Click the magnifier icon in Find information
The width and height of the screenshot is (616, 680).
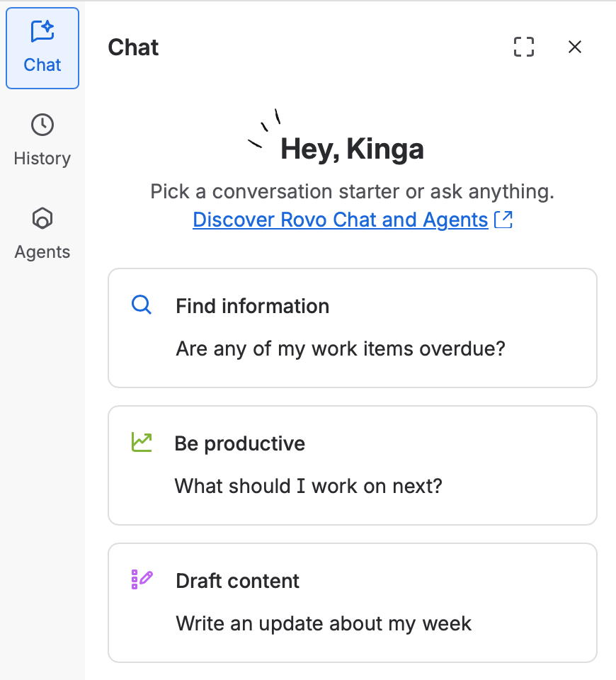point(142,305)
